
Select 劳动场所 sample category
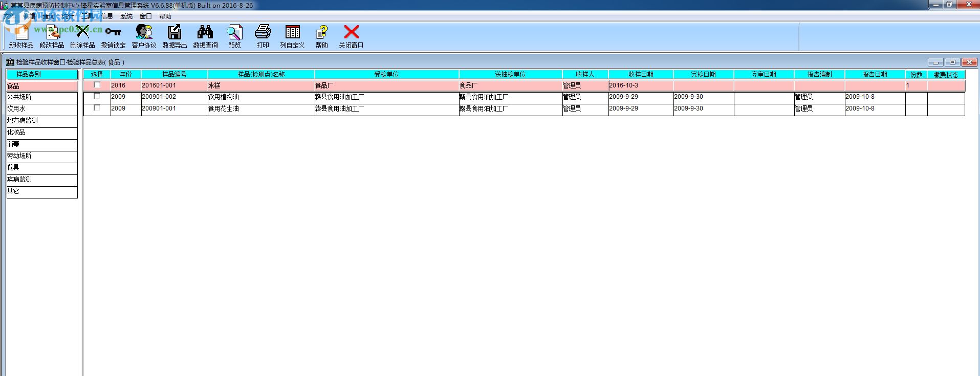pos(42,156)
